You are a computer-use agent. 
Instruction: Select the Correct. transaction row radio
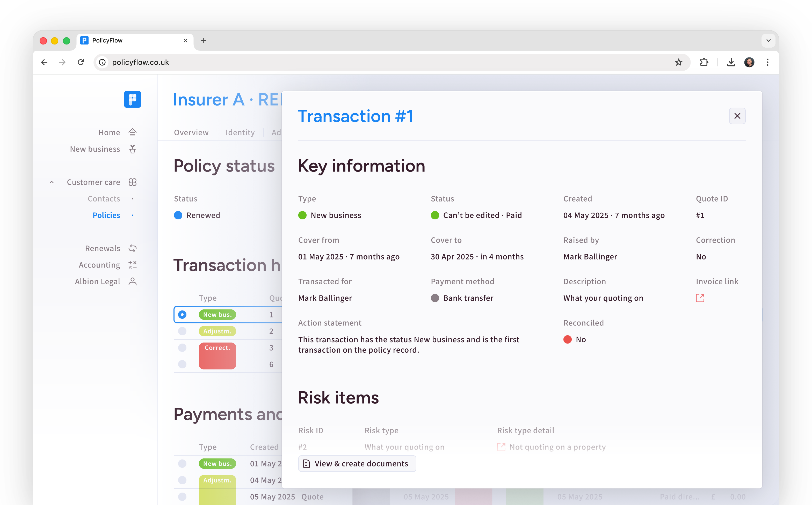(182, 348)
